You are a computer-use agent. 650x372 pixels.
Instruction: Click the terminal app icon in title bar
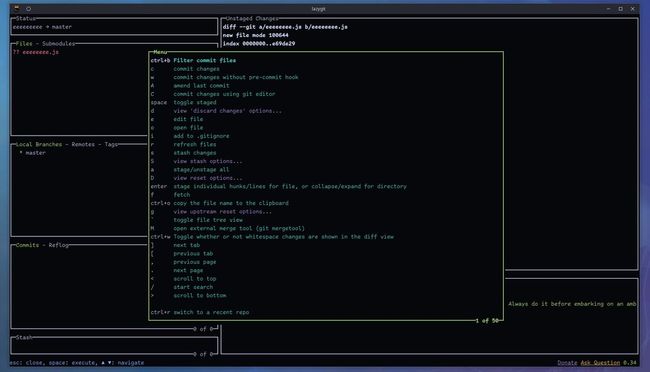17,8
